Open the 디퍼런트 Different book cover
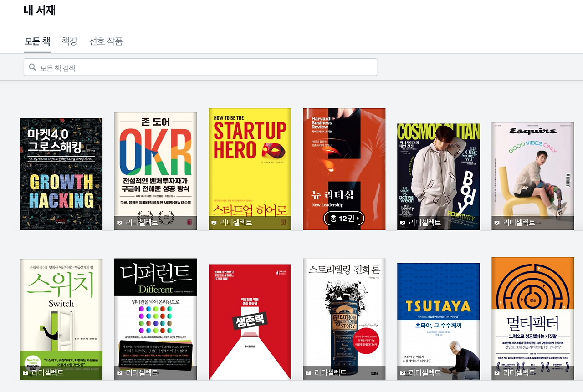583x392 pixels. click(x=156, y=320)
